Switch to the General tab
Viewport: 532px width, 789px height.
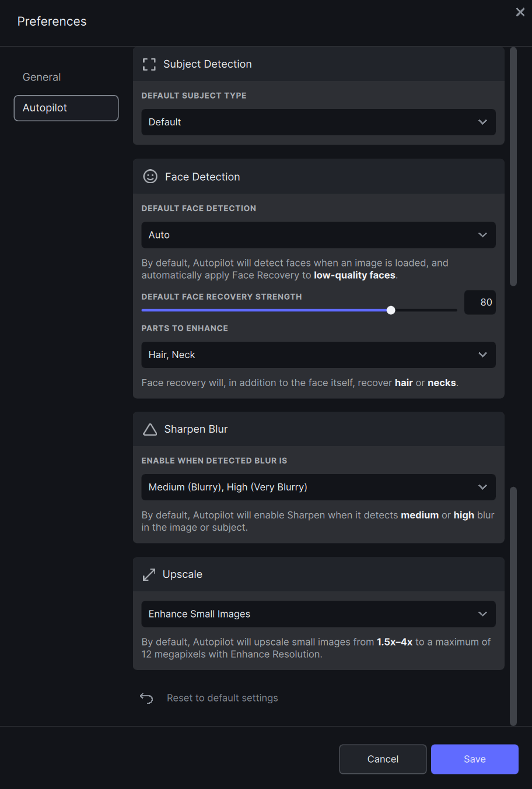click(x=42, y=77)
